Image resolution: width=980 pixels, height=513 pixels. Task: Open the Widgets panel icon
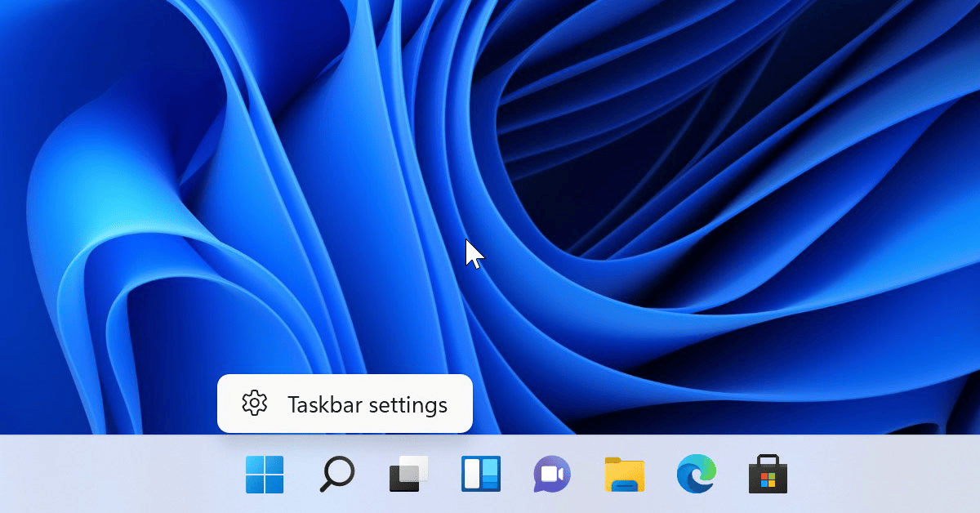click(481, 475)
